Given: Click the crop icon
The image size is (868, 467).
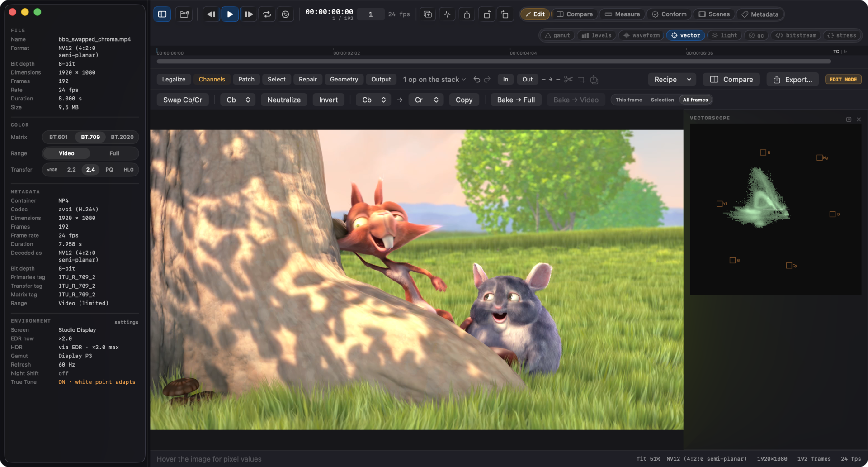Looking at the screenshot, I should click(582, 79).
